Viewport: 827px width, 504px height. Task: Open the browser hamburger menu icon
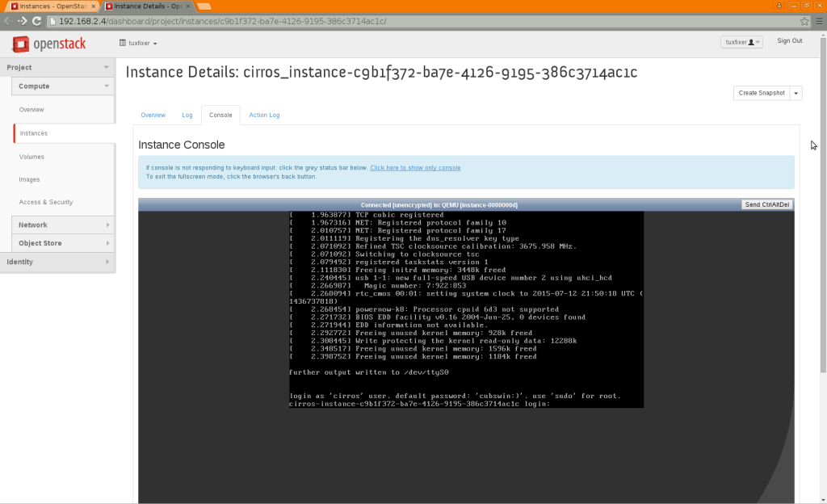[817, 23]
